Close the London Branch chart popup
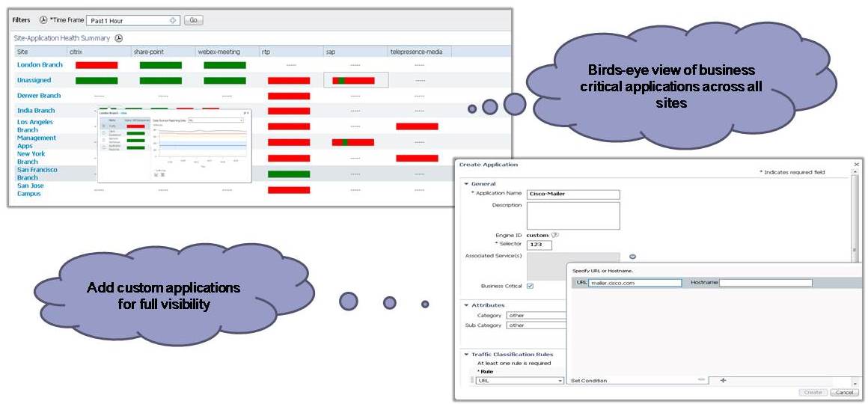868x404 pixels. click(x=247, y=113)
